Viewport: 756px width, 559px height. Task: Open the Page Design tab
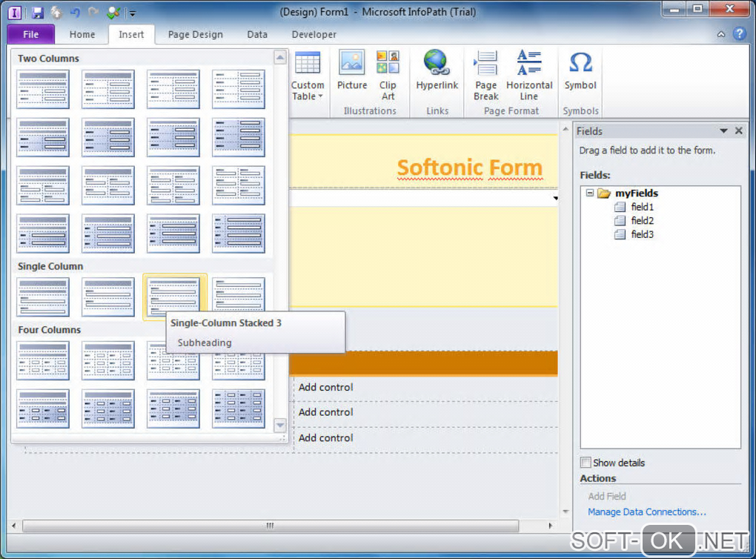coord(195,34)
